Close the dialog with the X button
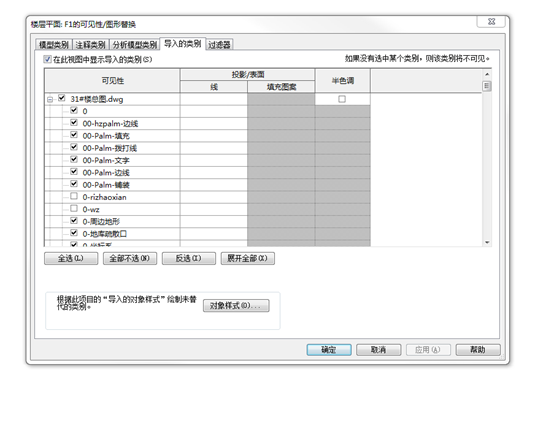The image size is (554, 431). (x=491, y=21)
